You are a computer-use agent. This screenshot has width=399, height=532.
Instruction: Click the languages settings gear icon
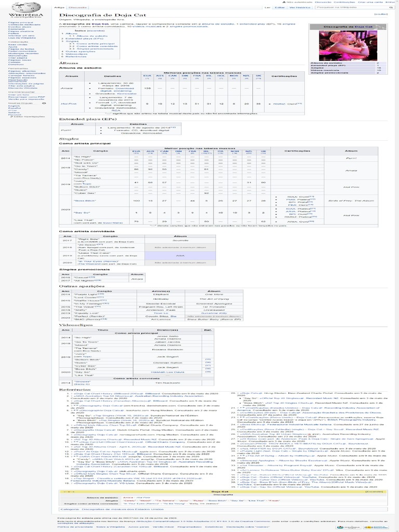[44, 103]
